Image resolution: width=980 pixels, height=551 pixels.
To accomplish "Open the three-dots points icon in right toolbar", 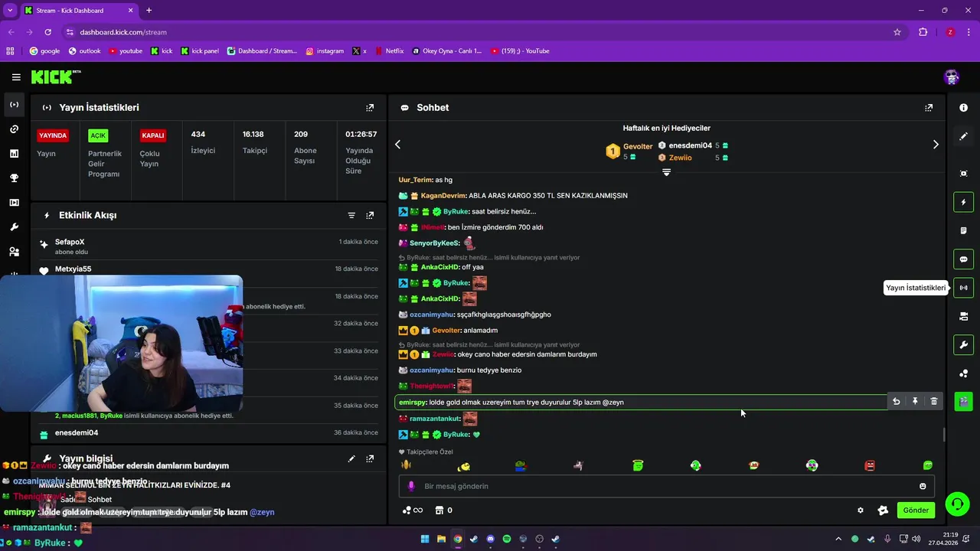I will (x=963, y=373).
